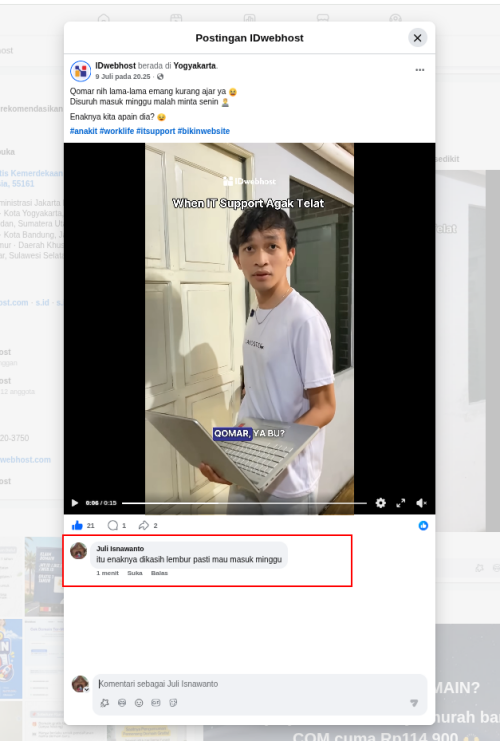
Task: Send the comment with arrow icon
Action: coord(414,703)
